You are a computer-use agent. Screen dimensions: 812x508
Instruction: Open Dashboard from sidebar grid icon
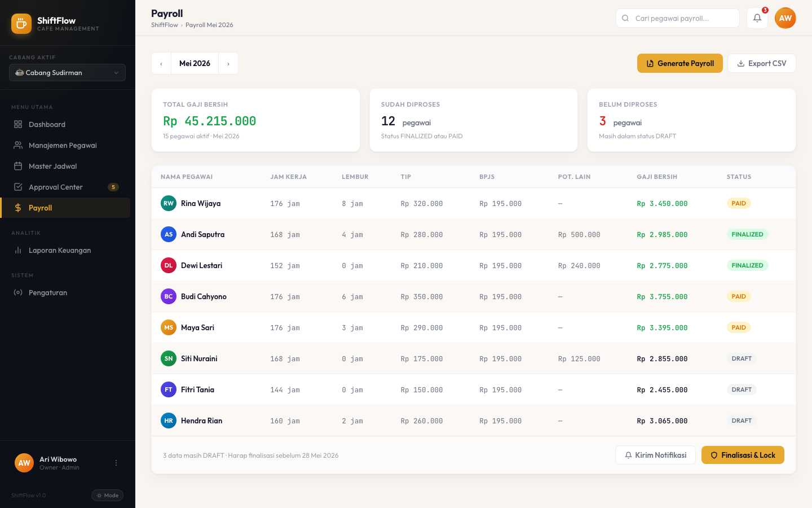click(18, 124)
